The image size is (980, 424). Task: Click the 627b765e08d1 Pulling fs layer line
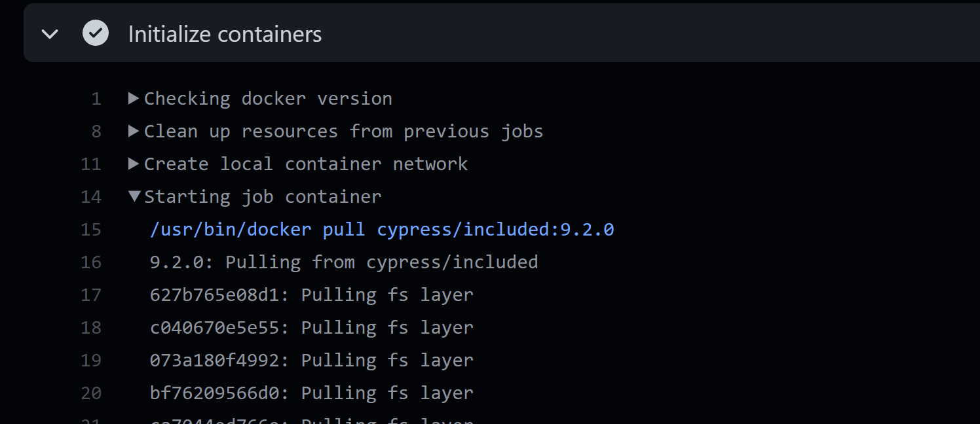(311, 295)
